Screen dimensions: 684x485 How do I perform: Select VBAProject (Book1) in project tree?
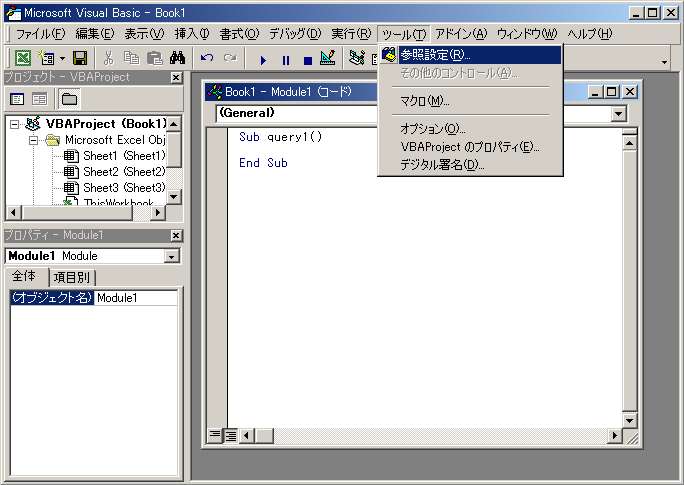(106, 124)
